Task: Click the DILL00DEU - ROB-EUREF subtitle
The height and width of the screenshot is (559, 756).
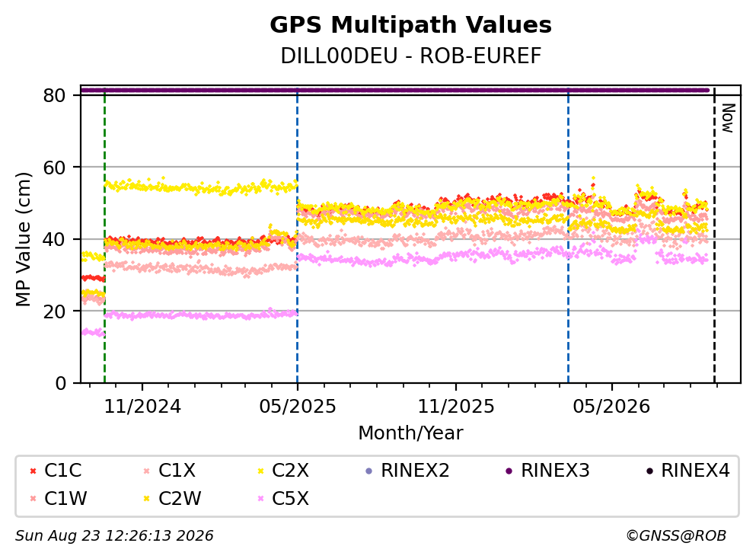Action: pos(411,56)
